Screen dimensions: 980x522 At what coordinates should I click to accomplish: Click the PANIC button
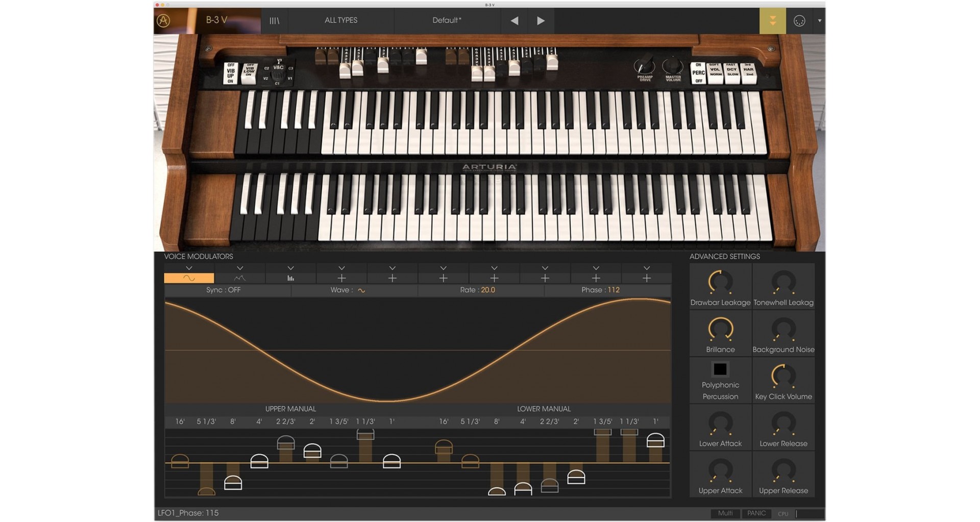(x=756, y=513)
